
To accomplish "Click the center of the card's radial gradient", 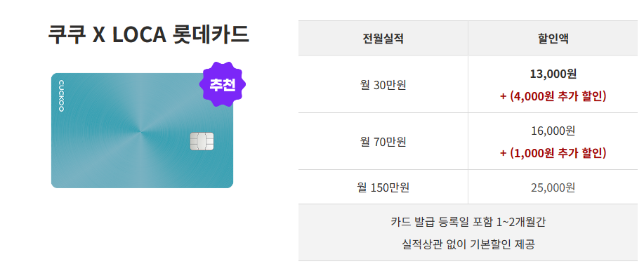I will [x=141, y=131].
